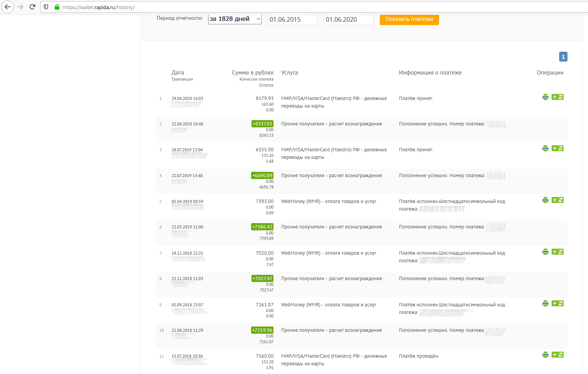
Task: Click the date 05.04.2019 00:59
Action: tap(187, 201)
